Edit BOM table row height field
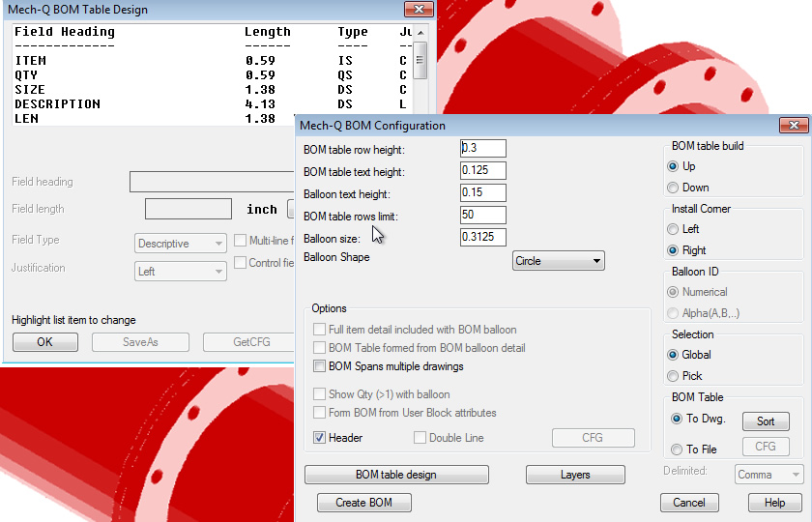 pyautogui.click(x=483, y=148)
